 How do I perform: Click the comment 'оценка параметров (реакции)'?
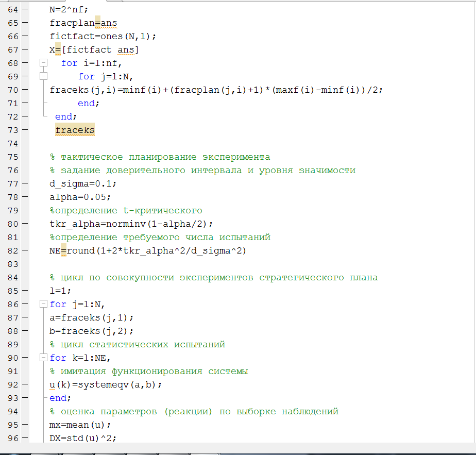coord(137,412)
